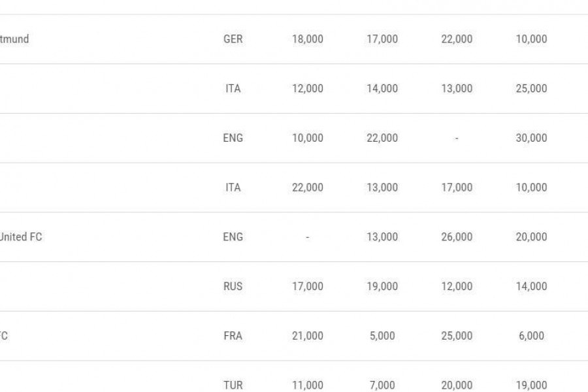Click the 'United FC' club name
Image resolution: width=588 pixels, height=392 pixels.
(21, 237)
